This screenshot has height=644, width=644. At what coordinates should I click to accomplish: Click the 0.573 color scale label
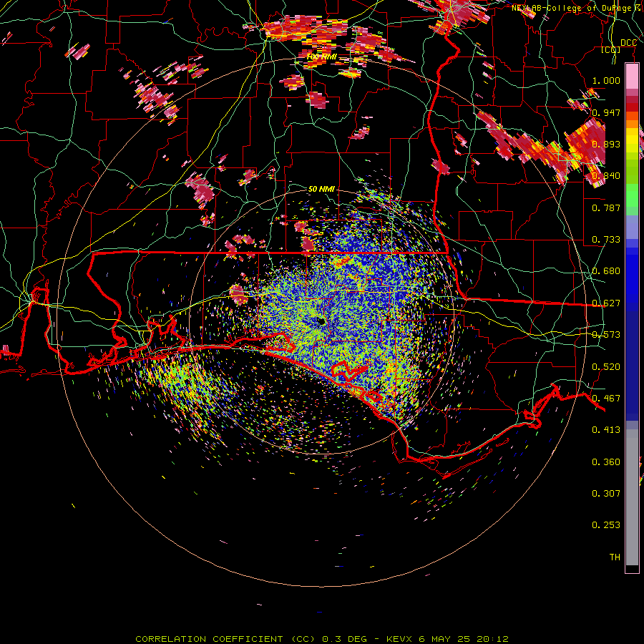(606, 335)
